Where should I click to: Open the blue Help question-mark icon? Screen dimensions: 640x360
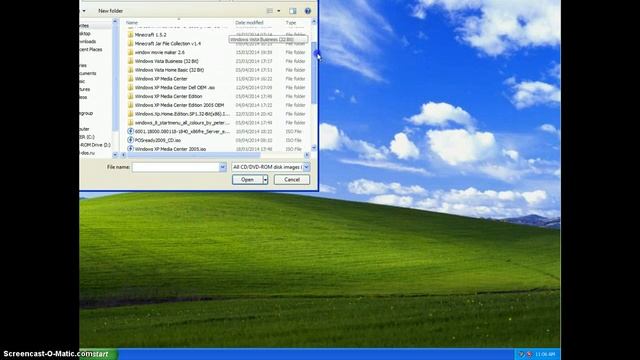pos(308,11)
